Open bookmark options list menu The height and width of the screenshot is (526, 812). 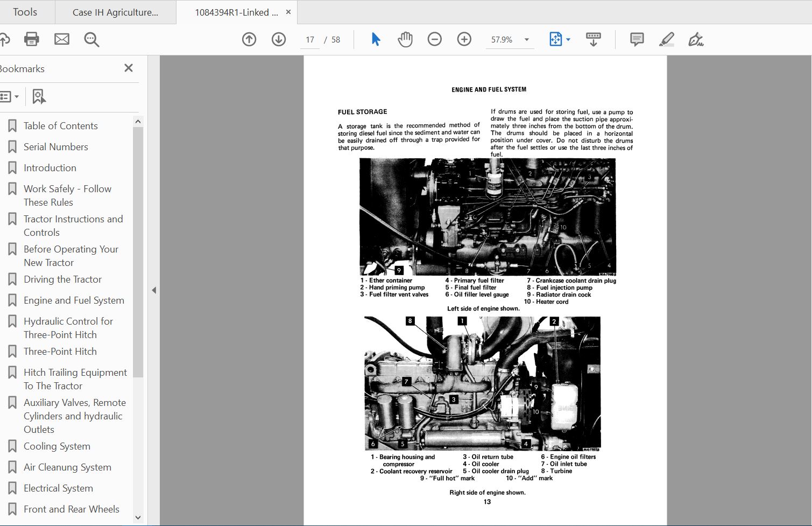(x=10, y=97)
